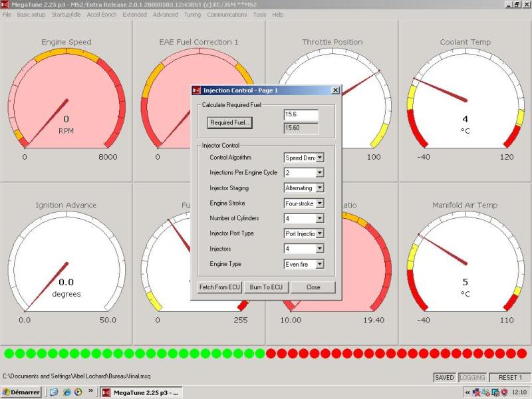Click the Ignition Advance gauge
The width and height of the screenshot is (532, 399).
pos(66,264)
